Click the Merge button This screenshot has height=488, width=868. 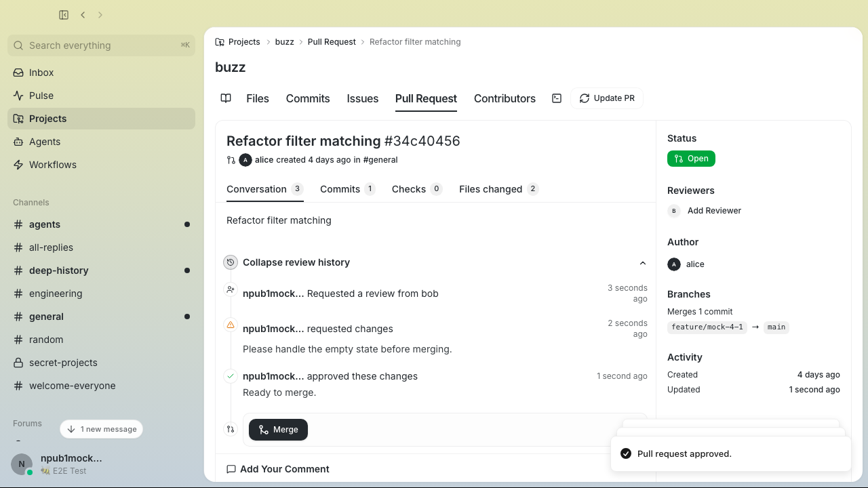[278, 430]
